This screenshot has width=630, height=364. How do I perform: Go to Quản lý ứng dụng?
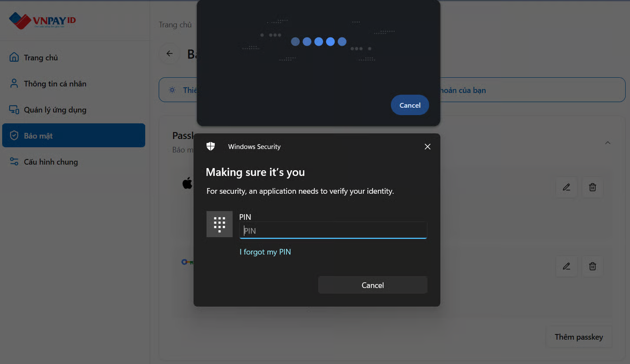[55, 110]
